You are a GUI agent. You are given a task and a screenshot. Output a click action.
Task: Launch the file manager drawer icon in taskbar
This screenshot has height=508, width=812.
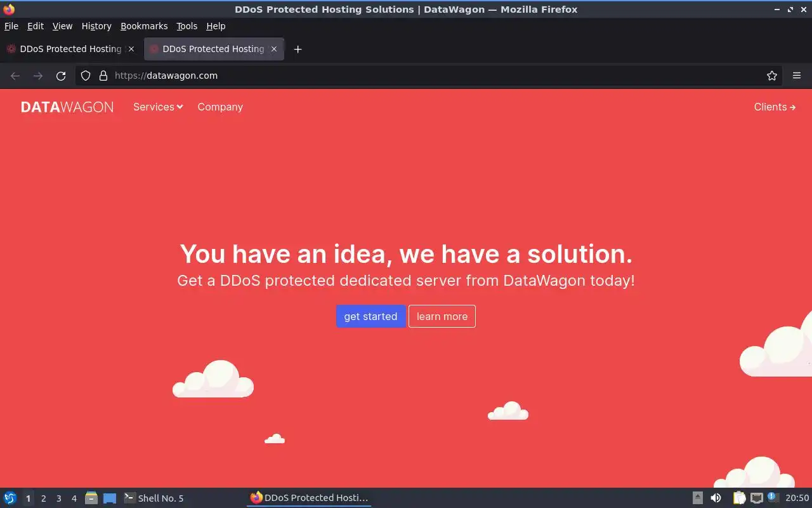[x=91, y=498]
